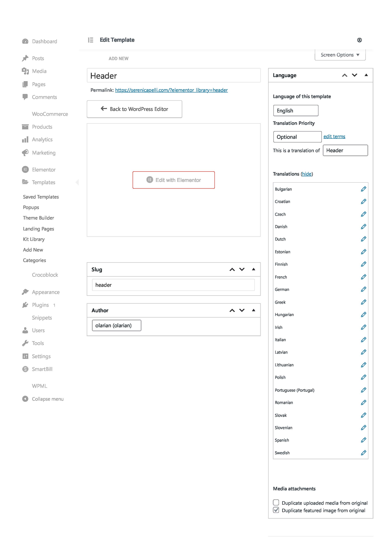This screenshot has height=555, width=392.
Task: Uncheck Duplicate featured image from original
Action: point(276,510)
